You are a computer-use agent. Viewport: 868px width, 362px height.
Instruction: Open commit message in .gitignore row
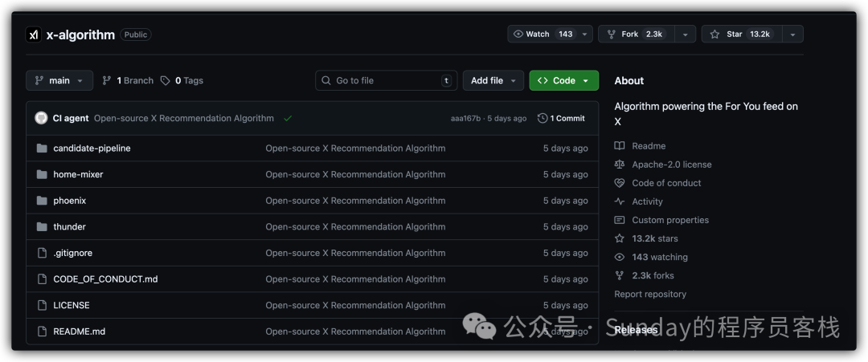point(355,253)
